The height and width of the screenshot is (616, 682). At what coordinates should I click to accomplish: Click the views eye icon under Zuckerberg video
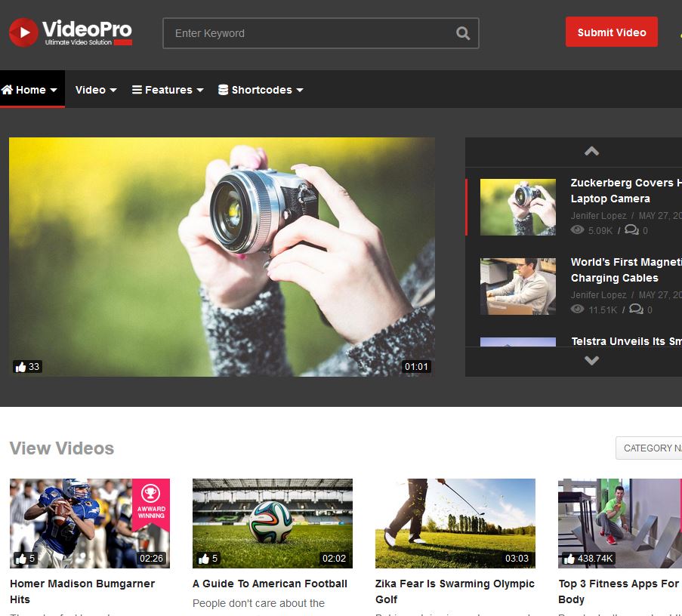(x=577, y=230)
